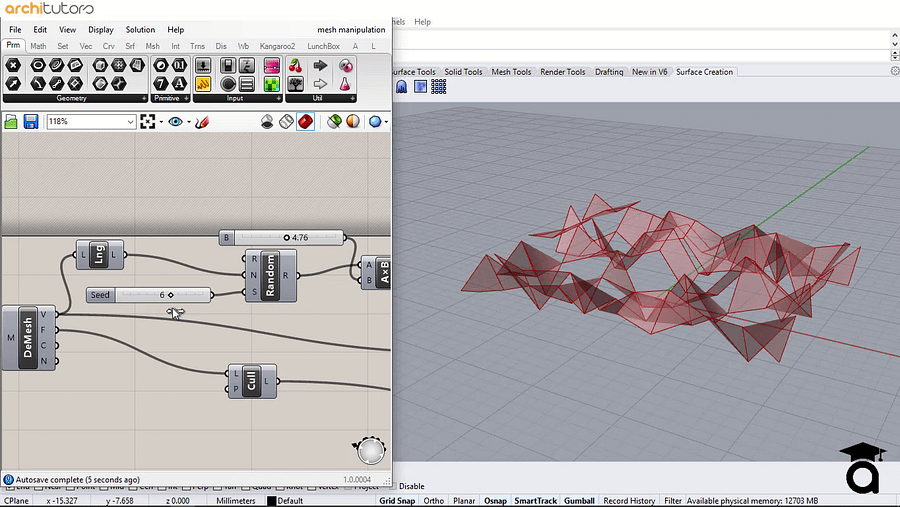Select the Vector arrow parameter icon
The width and height of the screenshot is (900, 507).
(x=13, y=84)
